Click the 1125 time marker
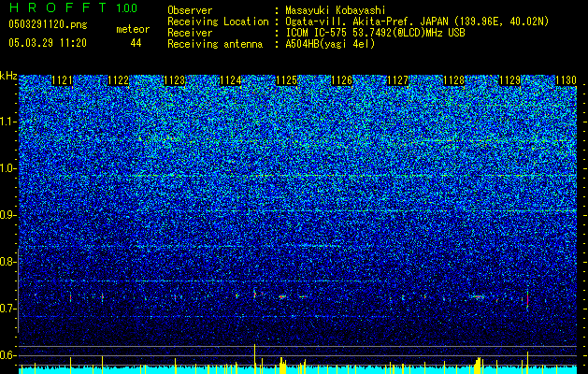The image size is (588, 374). 286,80
